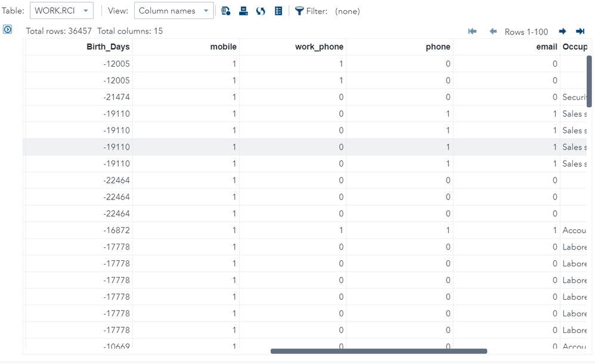Click the Birth_Days column header
This screenshot has width=595, height=364.
pos(108,46)
